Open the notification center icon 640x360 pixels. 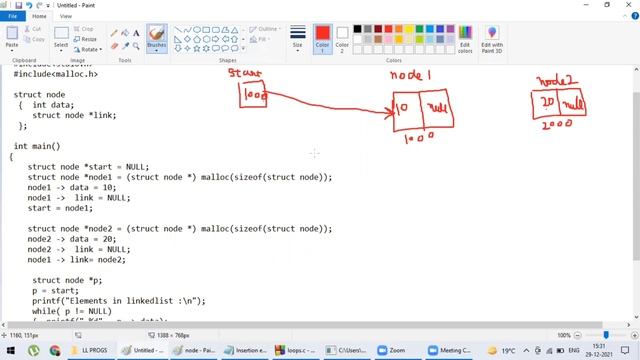pos(625,350)
